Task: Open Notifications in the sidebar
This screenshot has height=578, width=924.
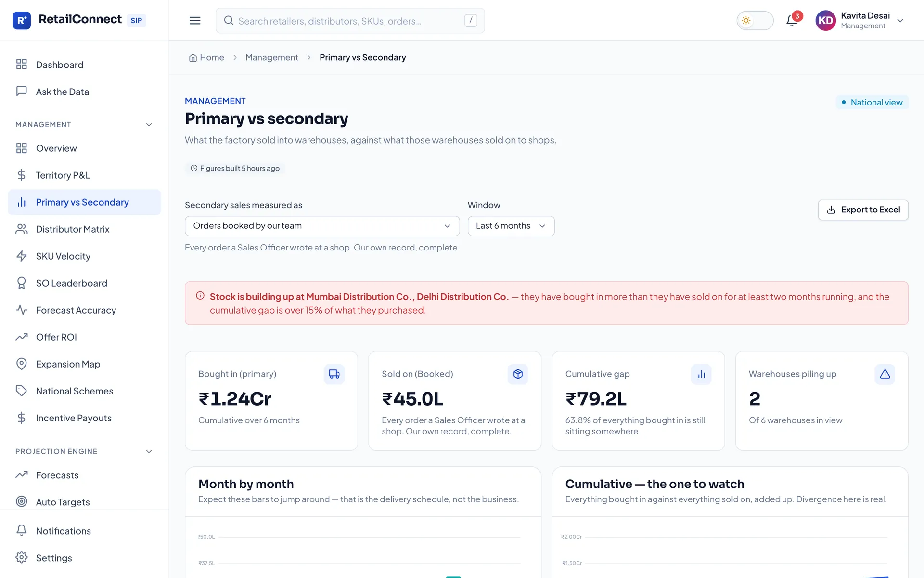Action: tap(84, 531)
